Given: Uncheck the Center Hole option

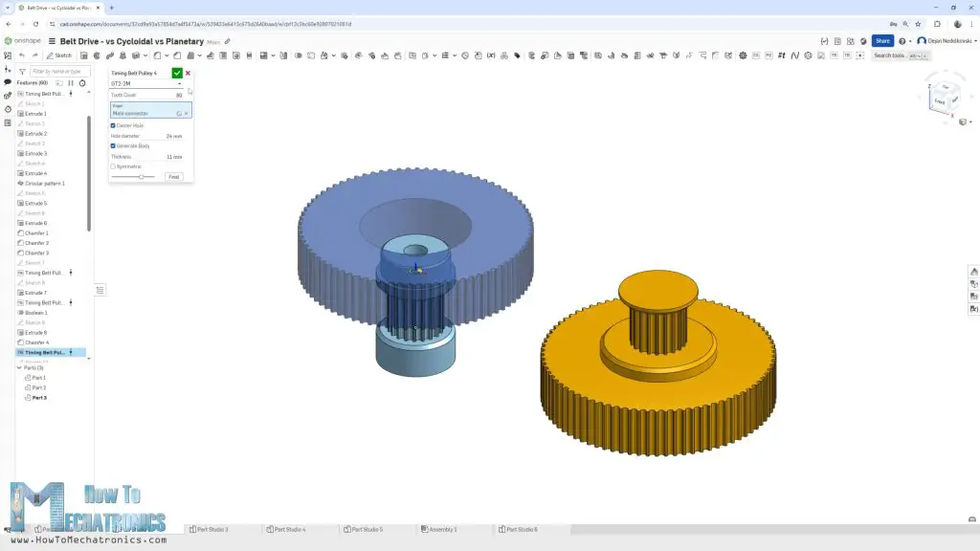Looking at the screenshot, I should pos(113,125).
